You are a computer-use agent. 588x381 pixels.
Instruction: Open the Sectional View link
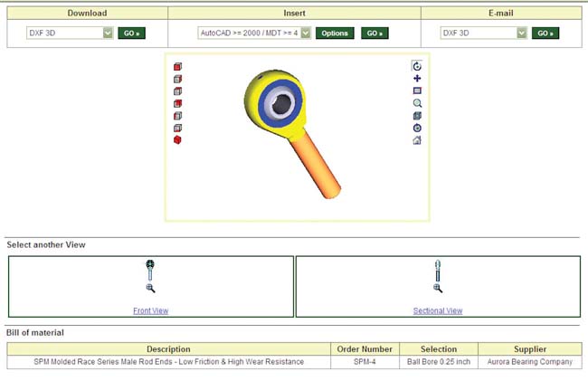[x=438, y=310]
